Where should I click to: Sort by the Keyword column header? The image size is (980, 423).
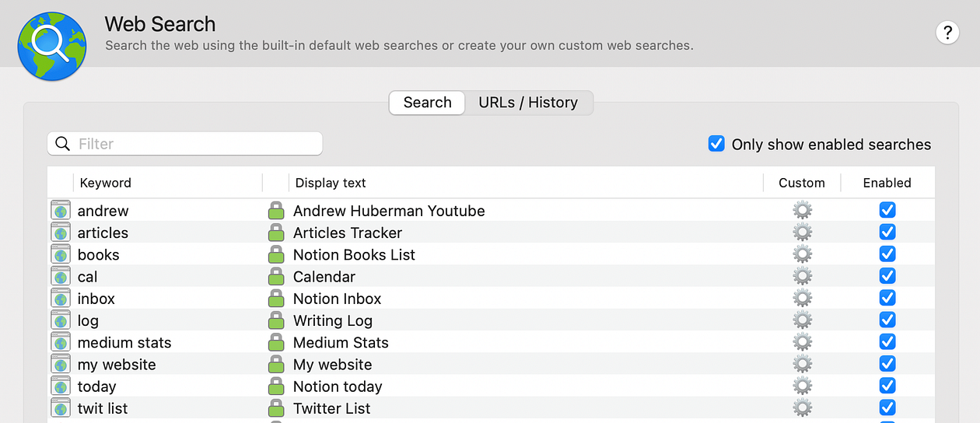[x=106, y=183]
